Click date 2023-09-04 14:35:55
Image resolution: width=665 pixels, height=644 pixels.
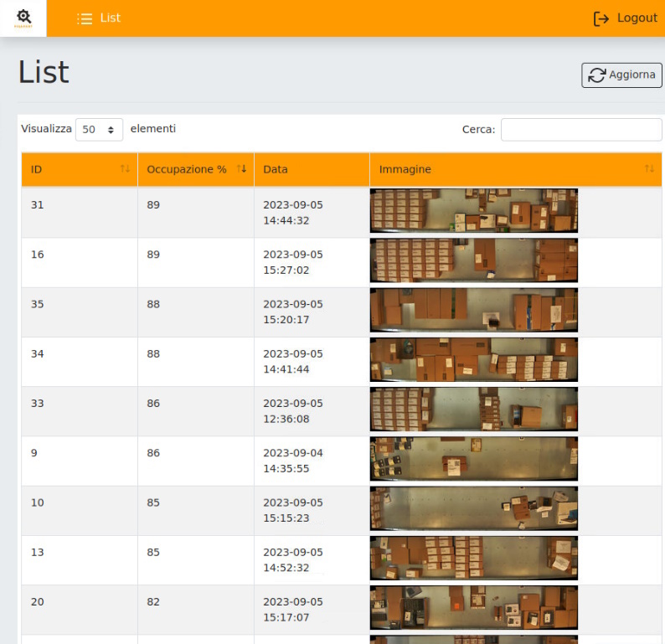pos(293,461)
